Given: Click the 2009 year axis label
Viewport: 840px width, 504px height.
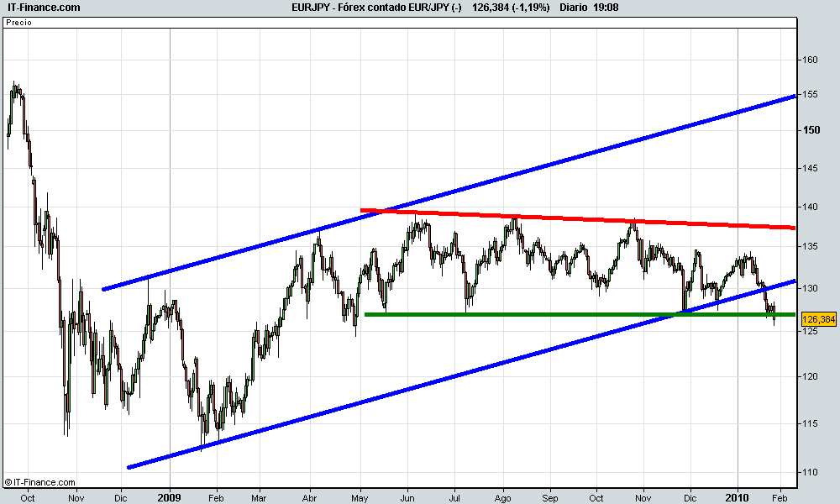Looking at the screenshot, I should (x=170, y=497).
